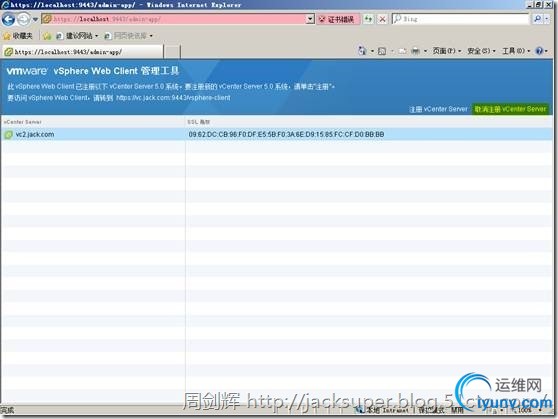Click the Print icon in command bar
The image size is (558, 419).
point(415,52)
